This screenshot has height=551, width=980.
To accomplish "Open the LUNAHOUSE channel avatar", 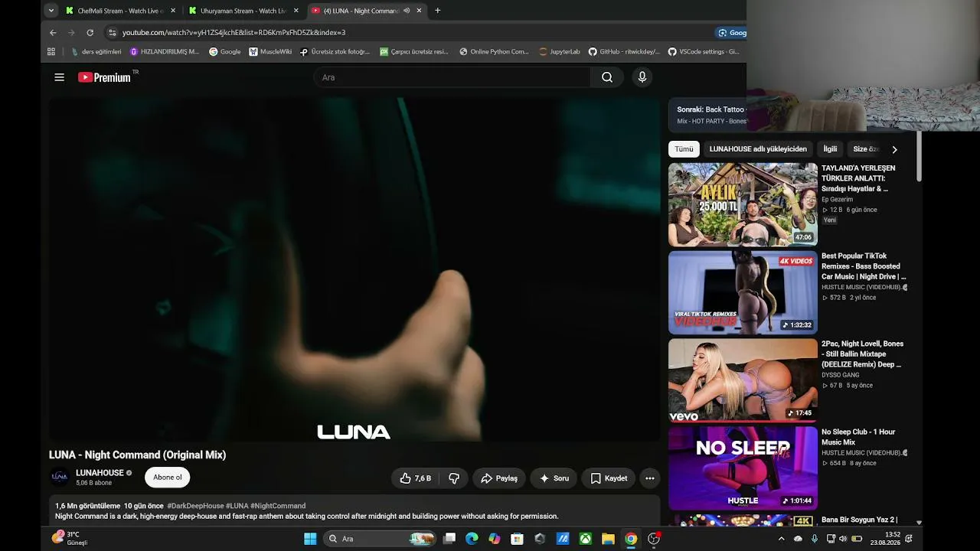I will tap(60, 478).
